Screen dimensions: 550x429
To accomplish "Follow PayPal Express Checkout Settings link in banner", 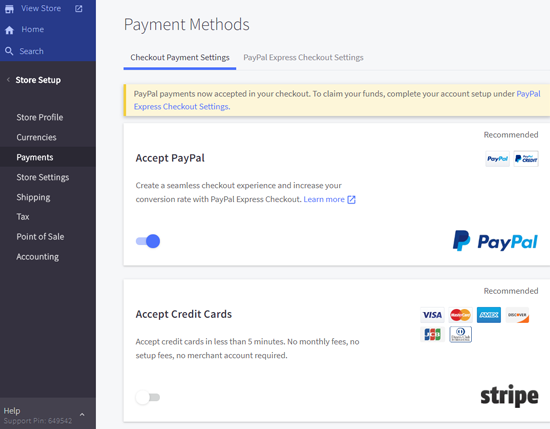I will tap(182, 107).
